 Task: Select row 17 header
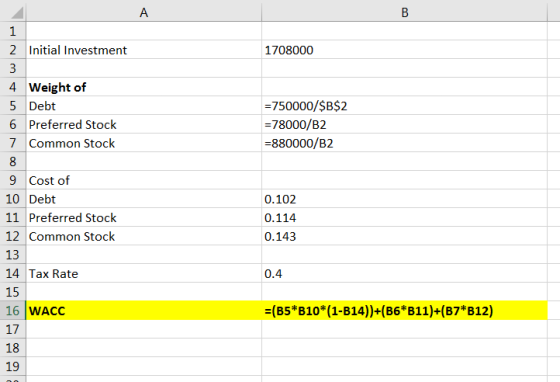(x=13, y=329)
